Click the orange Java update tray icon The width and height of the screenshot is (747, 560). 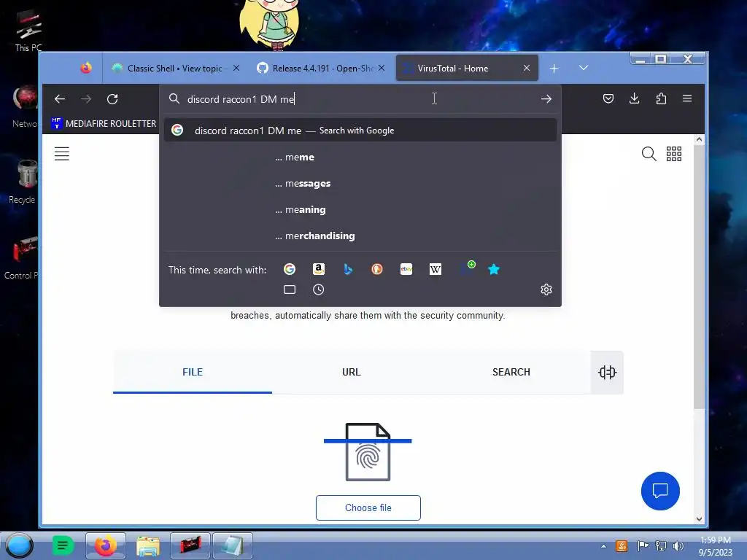pyautogui.click(x=622, y=545)
